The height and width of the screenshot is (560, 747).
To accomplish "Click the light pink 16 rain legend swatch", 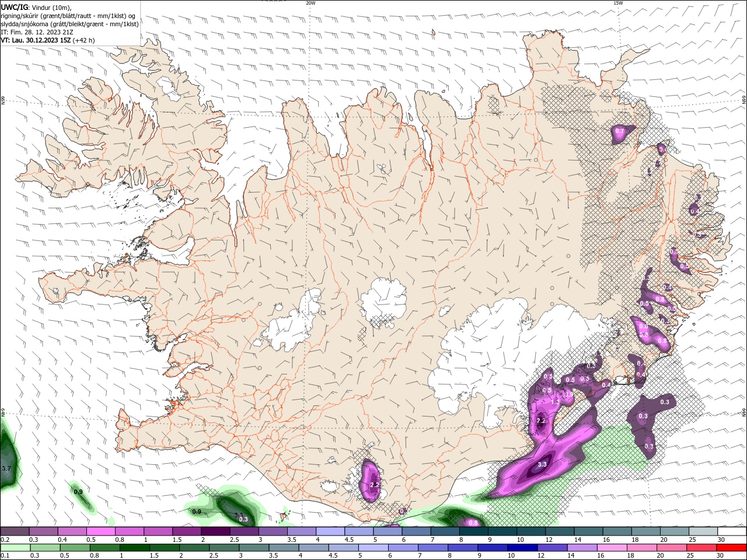I will [612, 548].
